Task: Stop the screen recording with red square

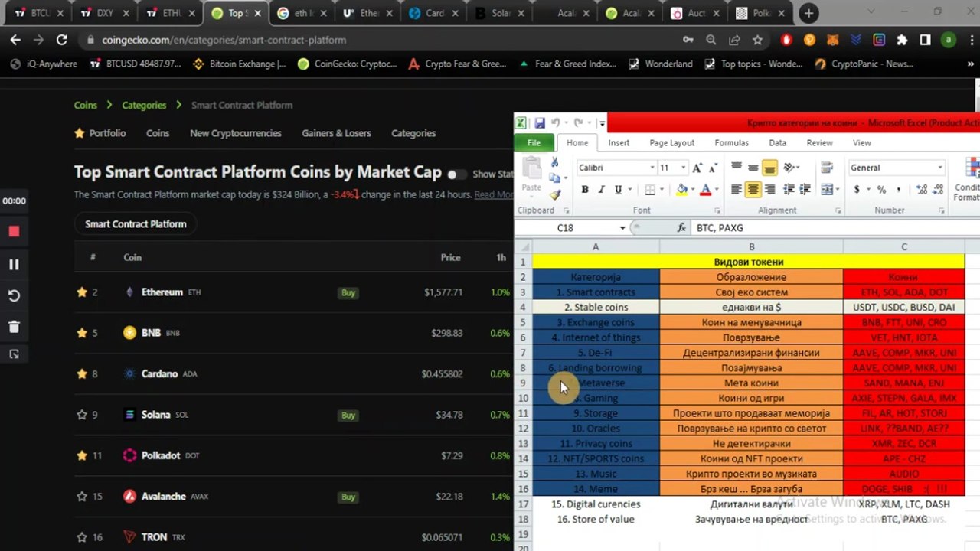Action: [14, 231]
